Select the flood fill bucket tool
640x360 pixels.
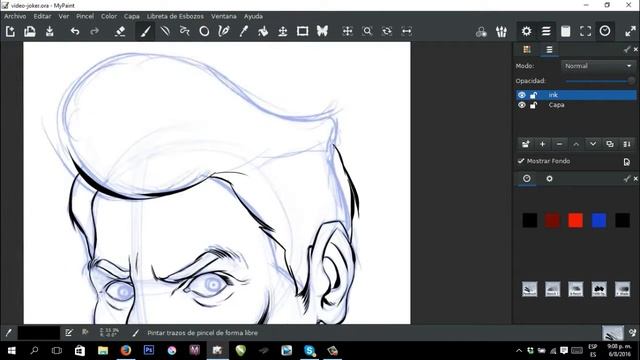[x=263, y=31]
